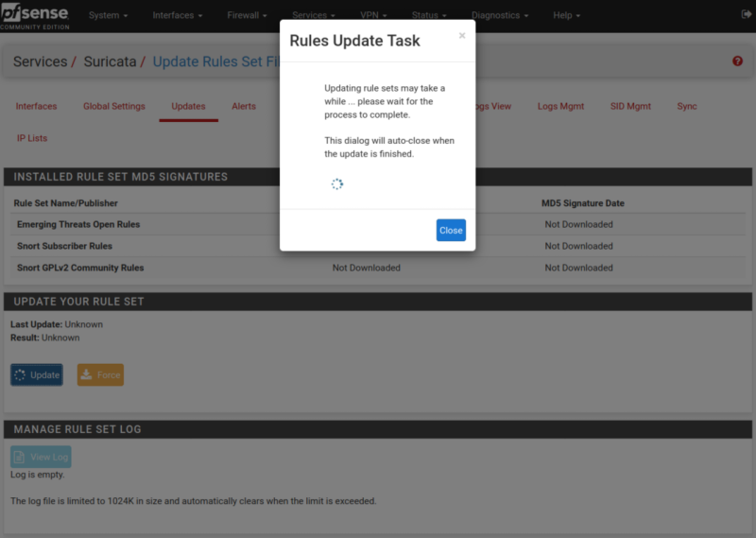
Task: Click the Log is empty text
Action: (37, 475)
